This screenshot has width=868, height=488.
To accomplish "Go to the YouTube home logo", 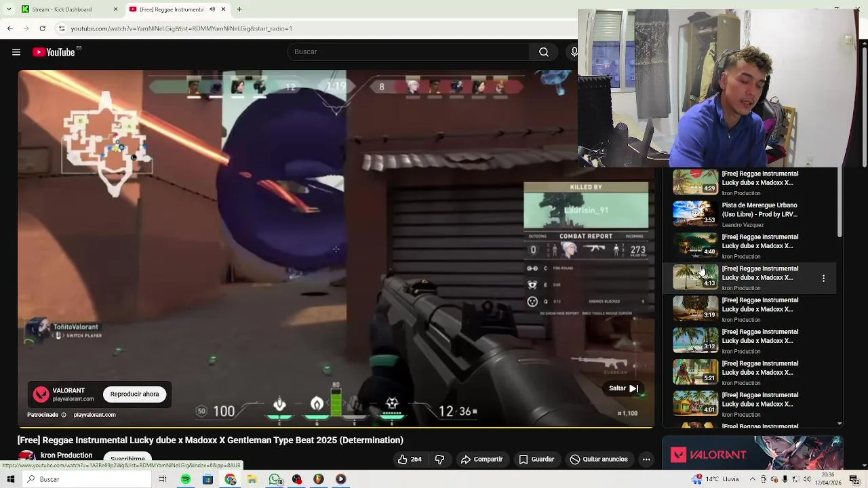I will 54,52.
